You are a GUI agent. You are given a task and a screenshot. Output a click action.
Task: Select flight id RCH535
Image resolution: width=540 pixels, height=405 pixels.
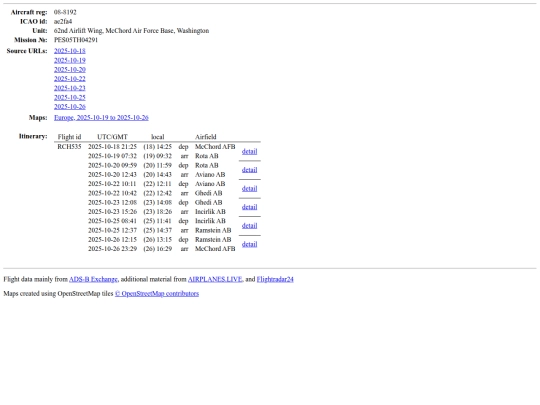pyautogui.click(x=69, y=147)
